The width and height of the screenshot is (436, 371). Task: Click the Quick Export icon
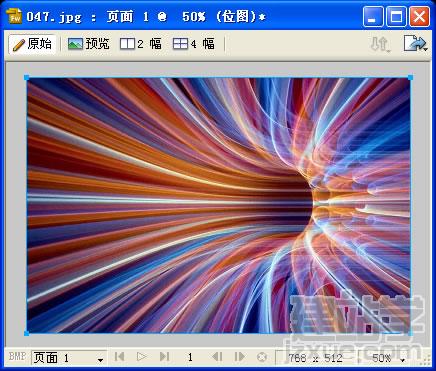415,44
